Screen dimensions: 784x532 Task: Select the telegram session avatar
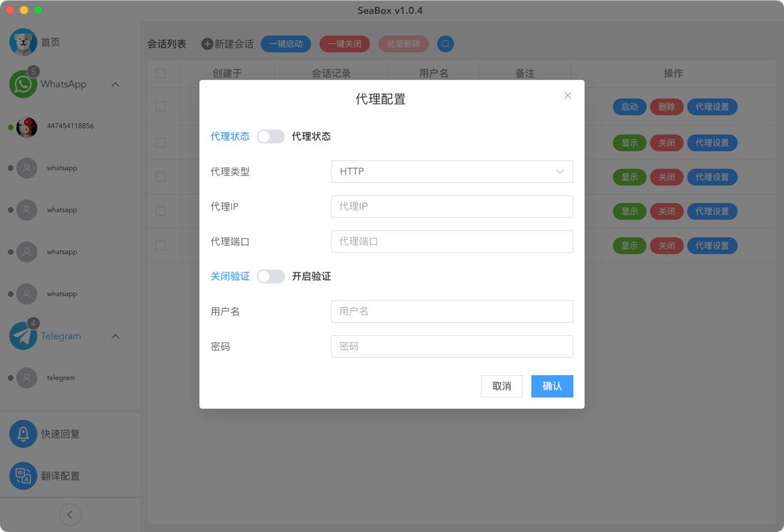[x=27, y=377]
